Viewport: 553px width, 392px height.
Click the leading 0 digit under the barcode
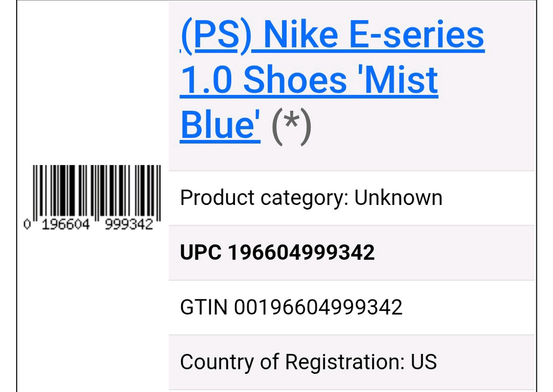(27, 225)
